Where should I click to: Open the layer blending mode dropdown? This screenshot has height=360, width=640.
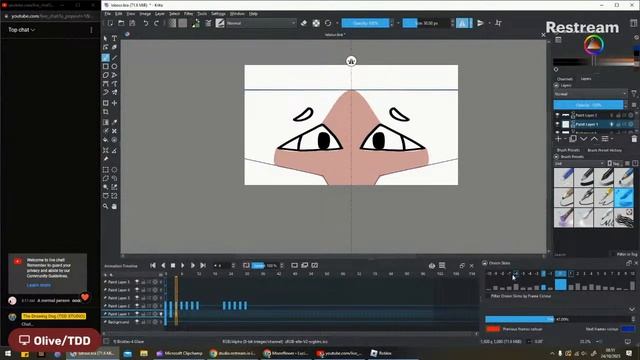click(x=590, y=94)
